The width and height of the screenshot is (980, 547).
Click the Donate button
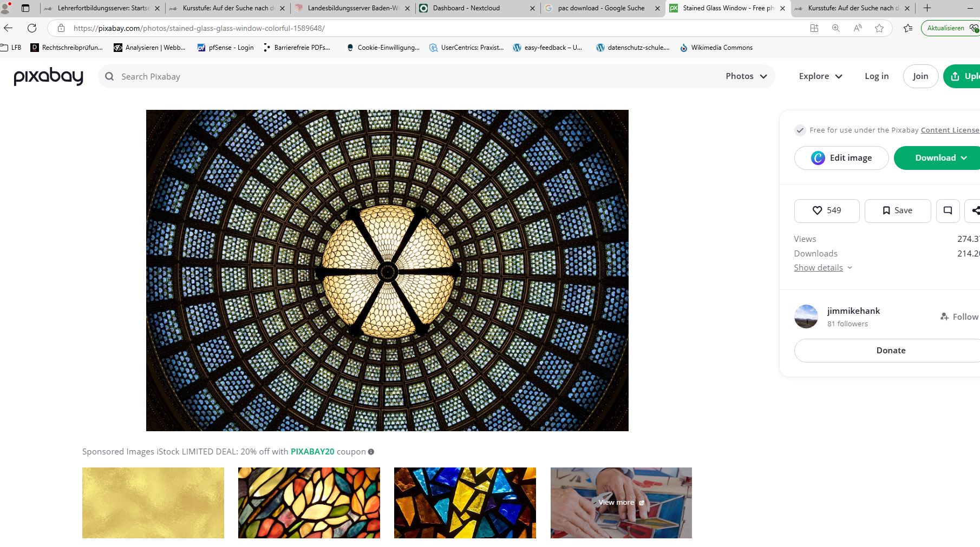(891, 351)
